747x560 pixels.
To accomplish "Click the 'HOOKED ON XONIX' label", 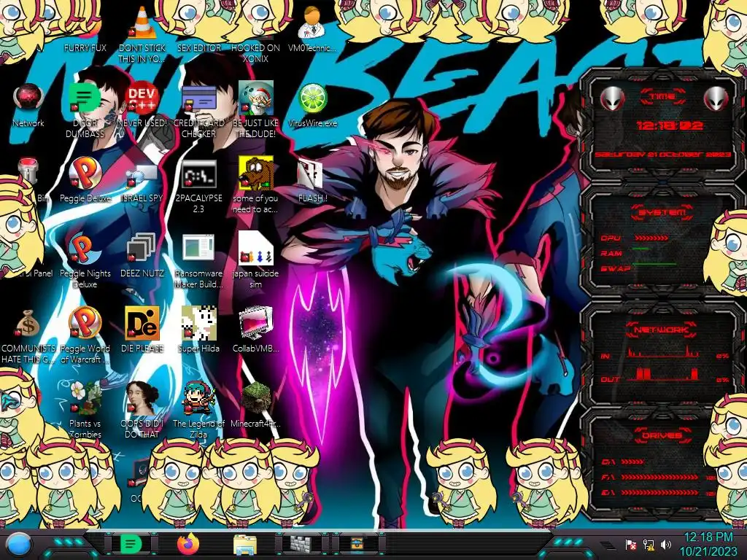I will [256, 53].
